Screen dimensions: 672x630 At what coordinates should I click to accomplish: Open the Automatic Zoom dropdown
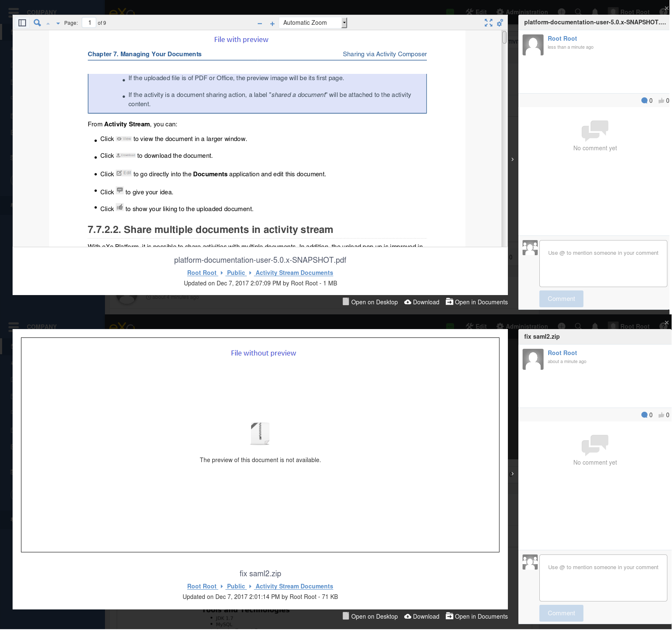pyautogui.click(x=313, y=23)
